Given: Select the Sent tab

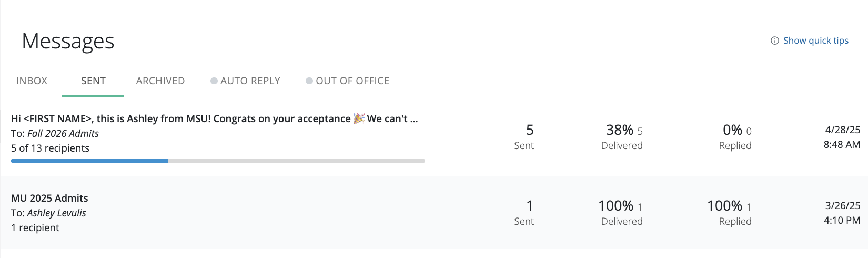Looking at the screenshot, I should click(93, 81).
